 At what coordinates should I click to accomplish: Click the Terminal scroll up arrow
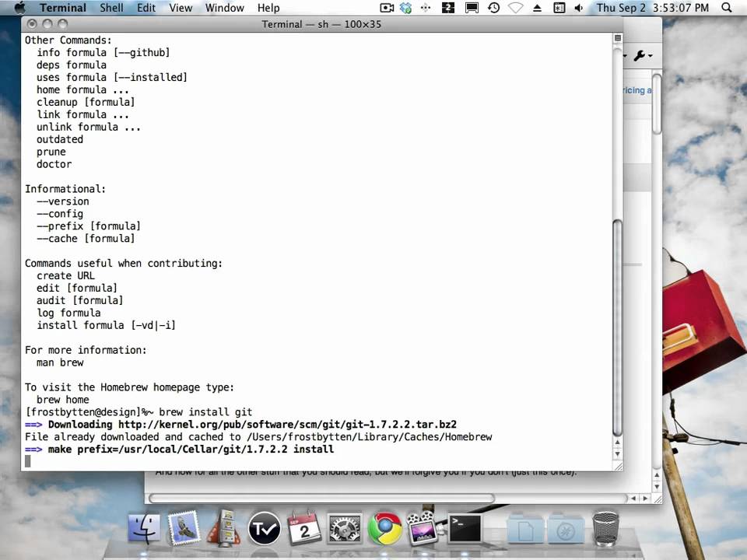(617, 443)
